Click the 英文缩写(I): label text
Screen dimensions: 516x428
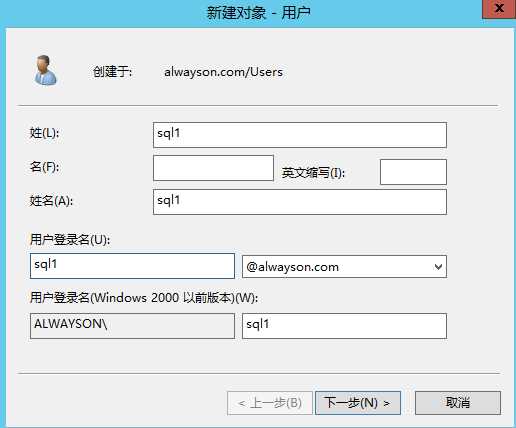click(x=313, y=173)
